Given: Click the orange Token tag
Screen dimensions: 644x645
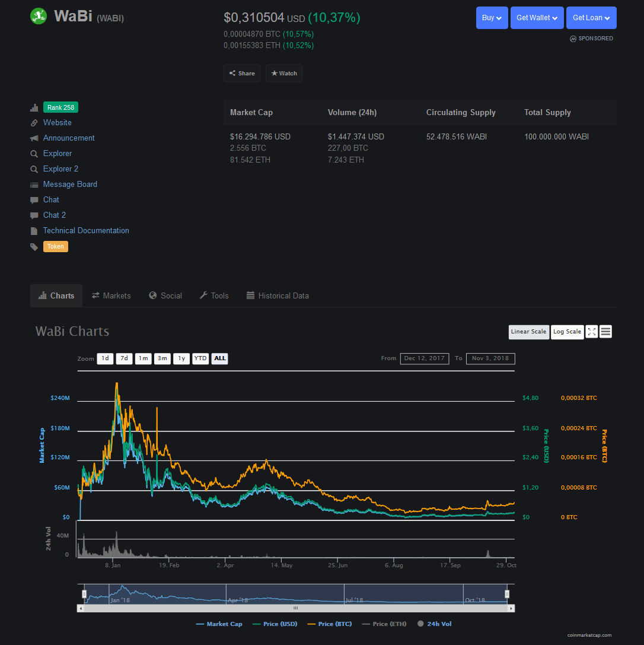Looking at the screenshot, I should pyautogui.click(x=56, y=246).
